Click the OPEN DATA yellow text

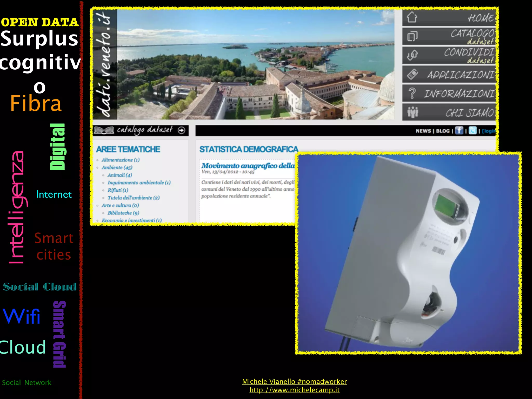point(39,22)
